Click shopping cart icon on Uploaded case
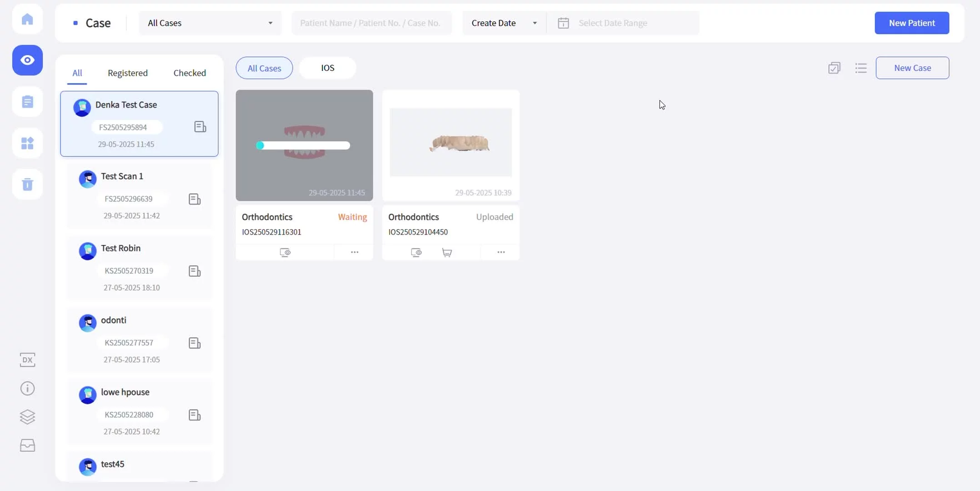This screenshot has height=491, width=980. click(447, 252)
